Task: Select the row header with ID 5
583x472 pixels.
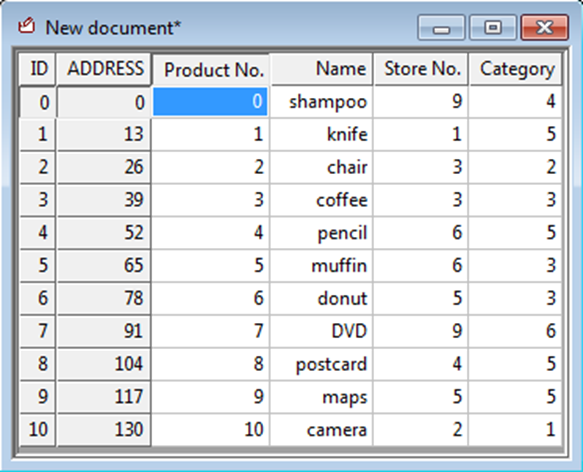Action: click(x=38, y=266)
